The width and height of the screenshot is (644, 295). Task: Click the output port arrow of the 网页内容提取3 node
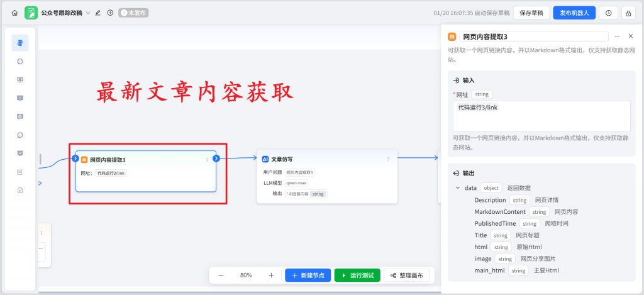[216, 159]
